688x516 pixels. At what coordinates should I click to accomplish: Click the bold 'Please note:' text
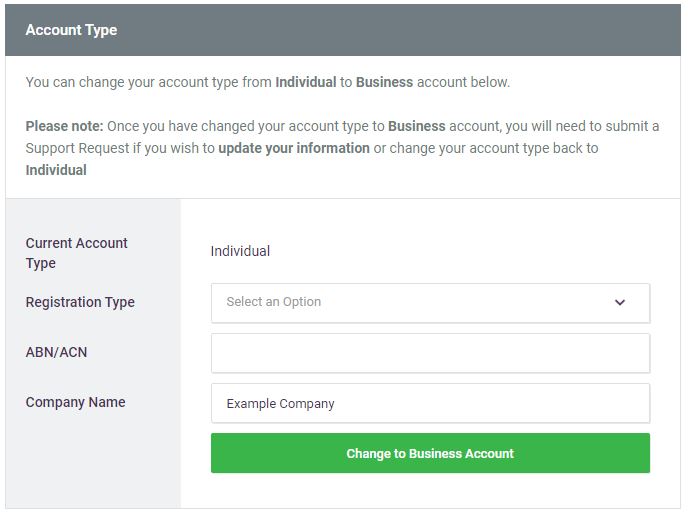(x=64, y=126)
